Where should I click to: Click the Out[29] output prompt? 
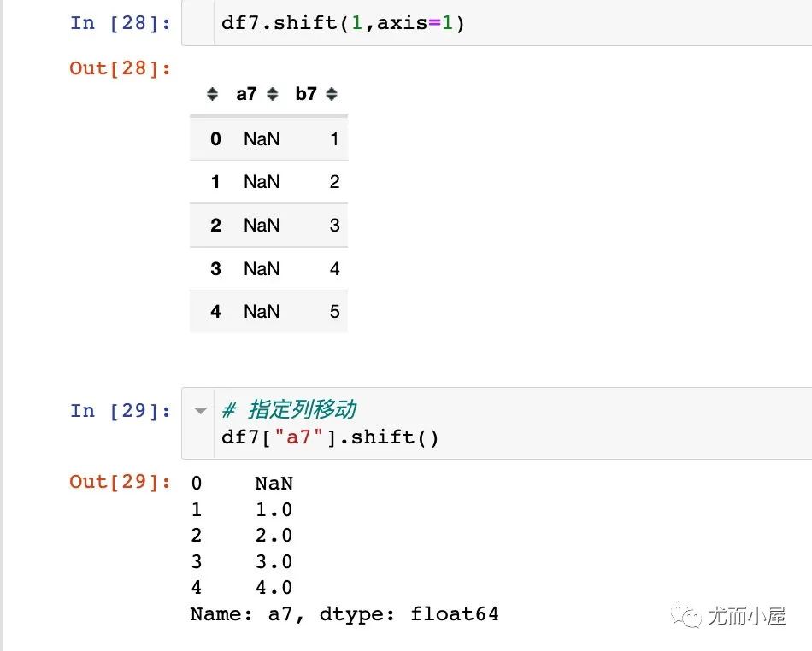click(x=121, y=482)
